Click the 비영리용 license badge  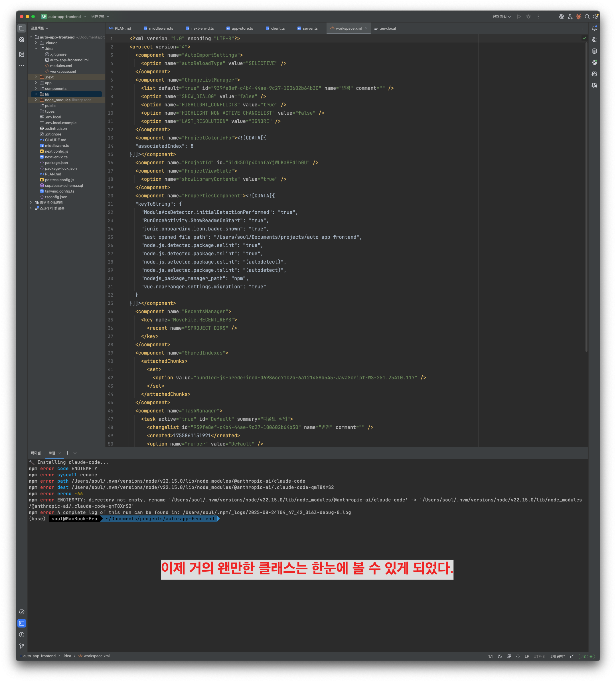coord(586,656)
